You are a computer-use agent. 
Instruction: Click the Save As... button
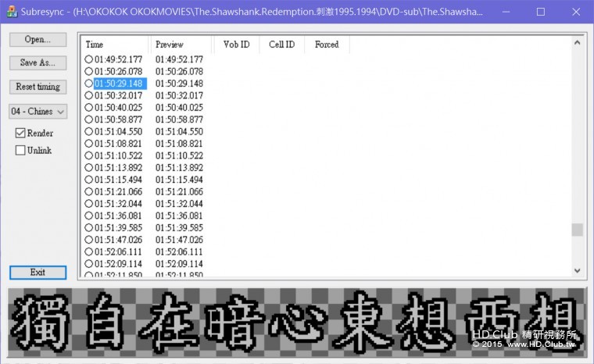point(38,62)
